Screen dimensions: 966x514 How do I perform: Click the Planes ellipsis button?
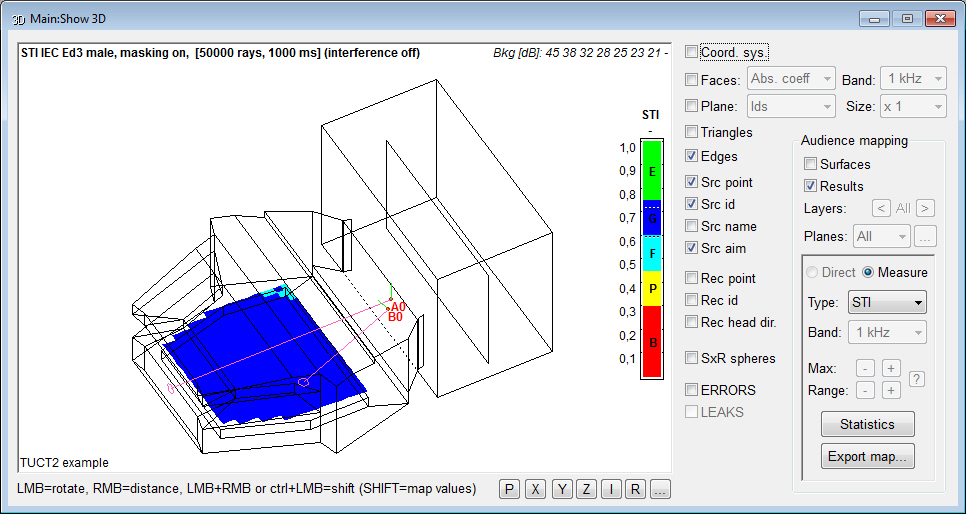tap(925, 236)
